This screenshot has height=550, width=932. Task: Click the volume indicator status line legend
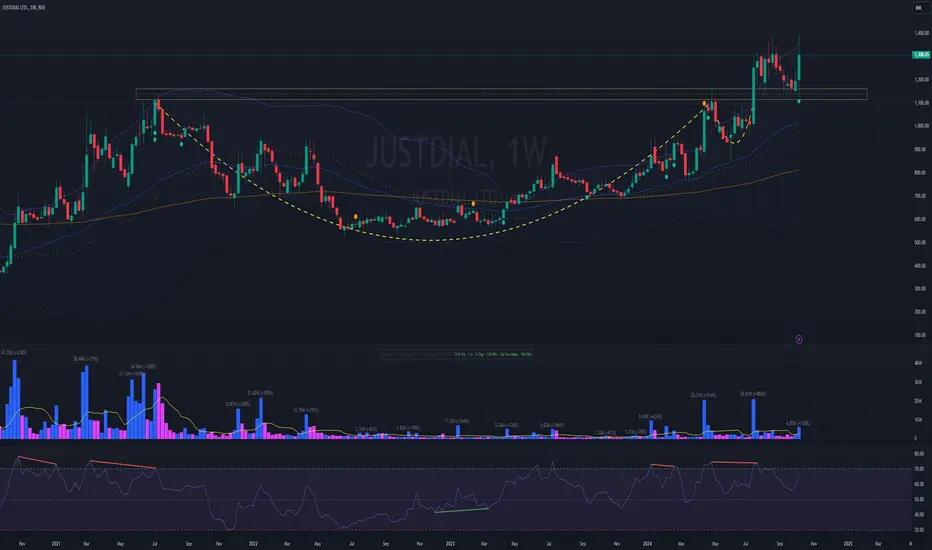[x=456, y=354]
